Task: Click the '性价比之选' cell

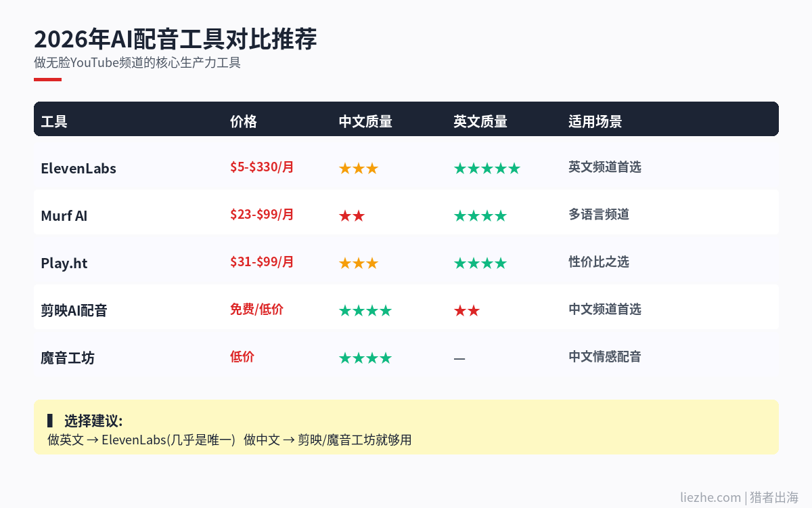Action: [x=599, y=262]
